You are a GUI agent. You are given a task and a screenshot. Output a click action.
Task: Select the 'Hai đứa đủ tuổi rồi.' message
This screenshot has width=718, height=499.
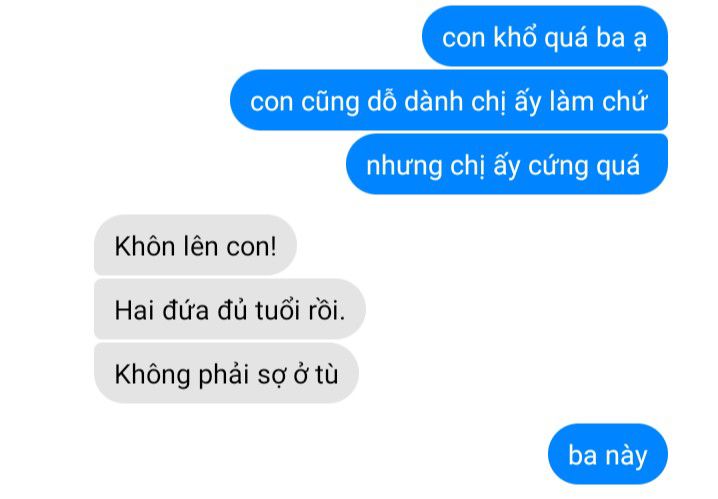(230, 309)
